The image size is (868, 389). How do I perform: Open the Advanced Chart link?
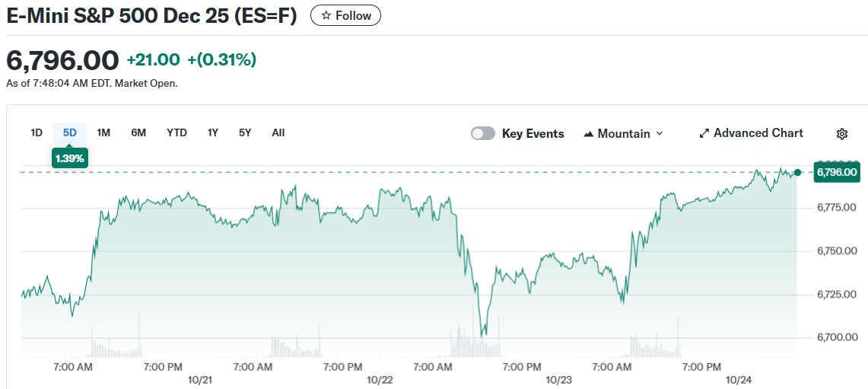[758, 133]
